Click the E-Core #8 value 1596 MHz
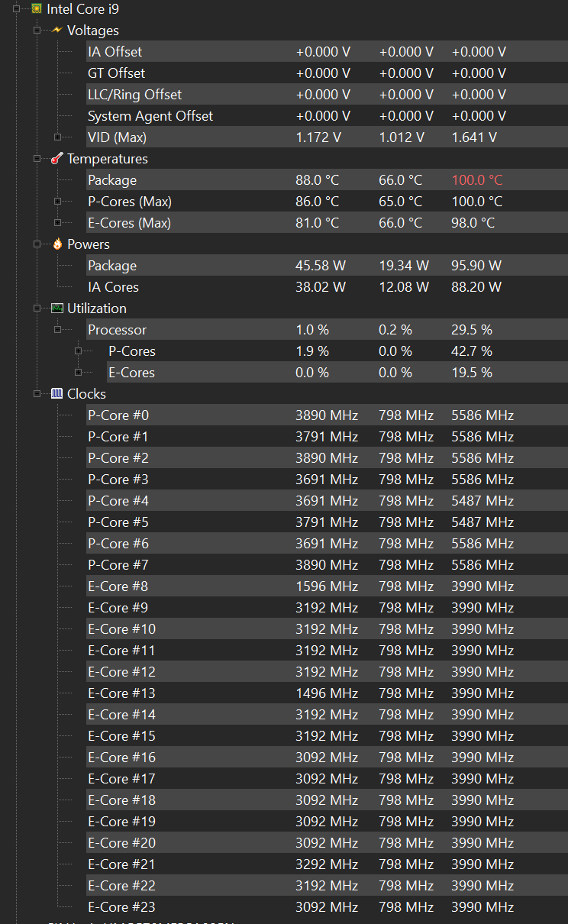The height and width of the screenshot is (924, 568). [327, 586]
